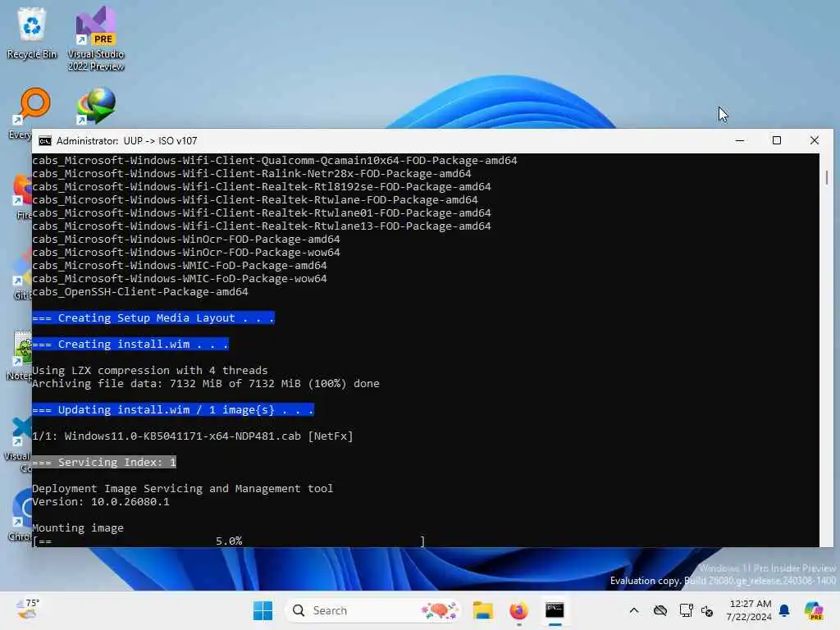Launch Visual Studio 2022 Preview shortcut

coord(96,39)
